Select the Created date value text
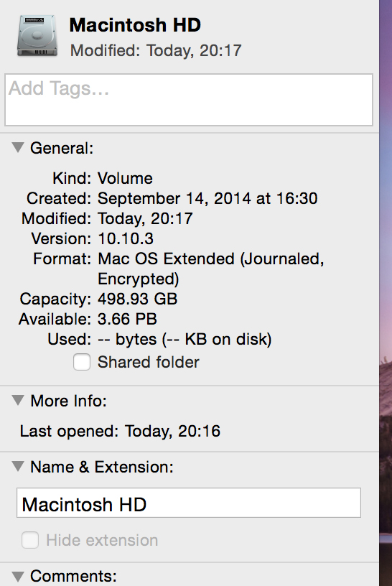This screenshot has height=586, width=392. (207, 198)
